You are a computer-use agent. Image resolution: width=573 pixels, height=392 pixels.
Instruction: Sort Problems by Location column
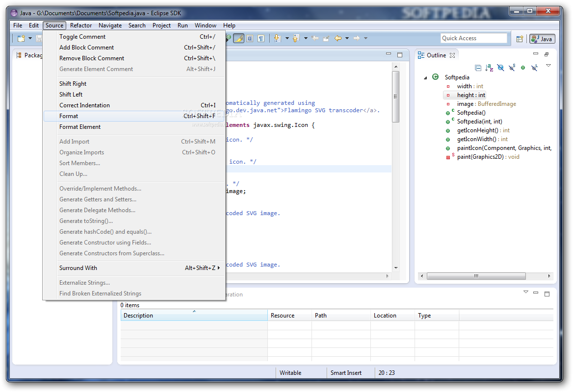[x=393, y=316]
